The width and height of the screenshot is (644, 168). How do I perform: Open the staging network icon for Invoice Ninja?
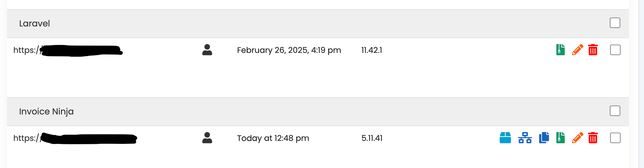(x=525, y=138)
